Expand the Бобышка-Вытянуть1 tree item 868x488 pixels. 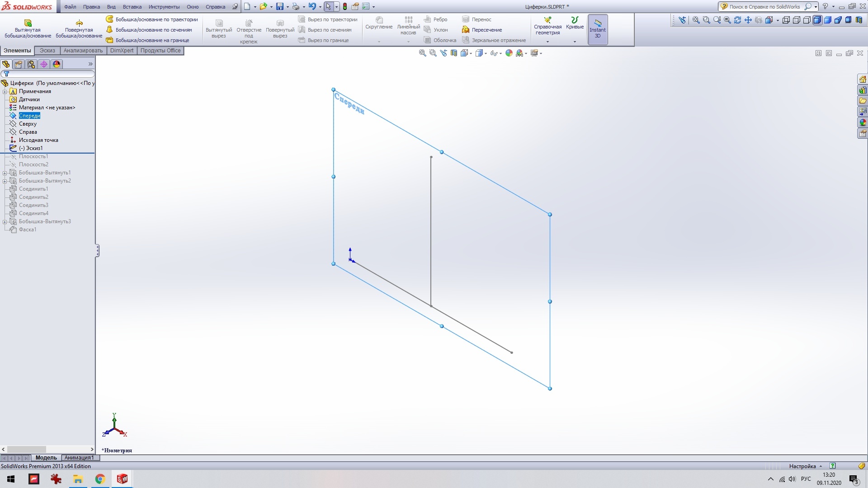click(4, 173)
